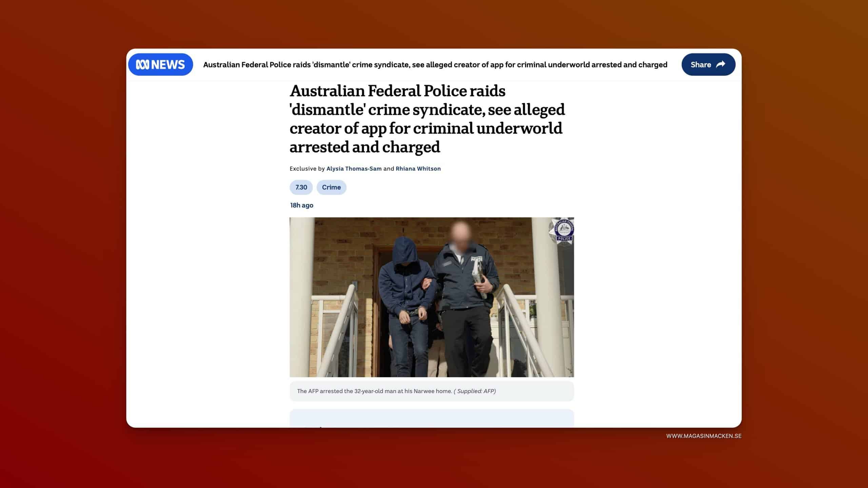Viewport: 868px width, 488px height.
Task: Click the sticky header headline text
Action: (x=435, y=65)
